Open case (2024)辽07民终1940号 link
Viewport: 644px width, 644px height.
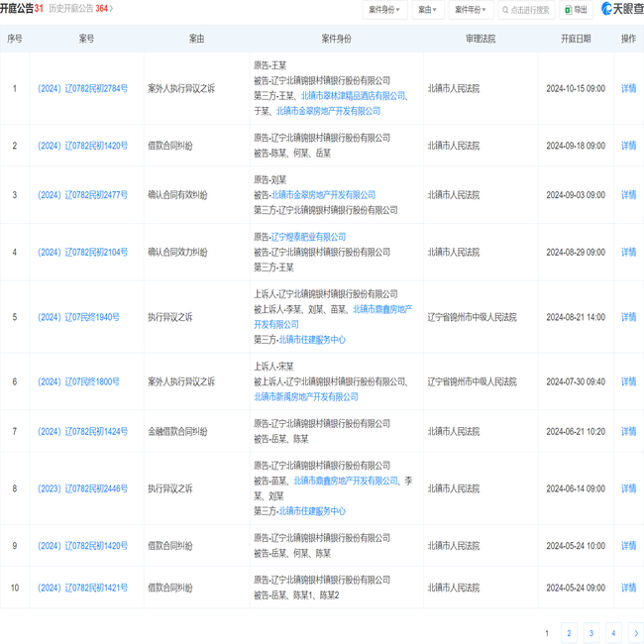[x=78, y=317]
